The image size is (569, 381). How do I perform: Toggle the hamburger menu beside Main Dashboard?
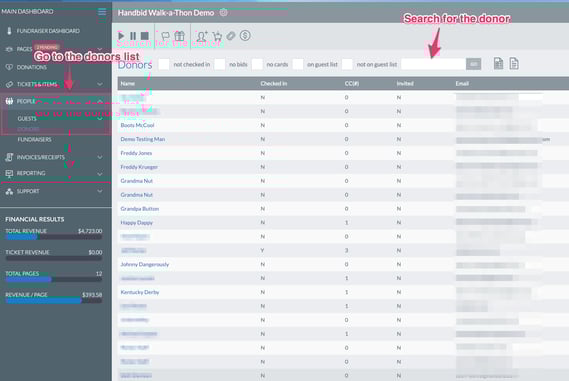coord(102,12)
